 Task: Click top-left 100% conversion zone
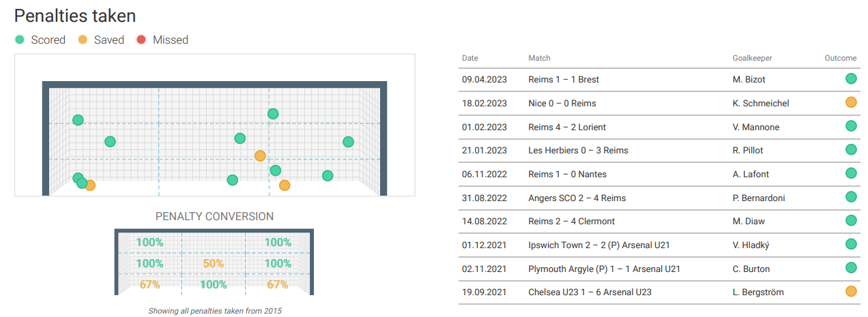[x=149, y=242]
